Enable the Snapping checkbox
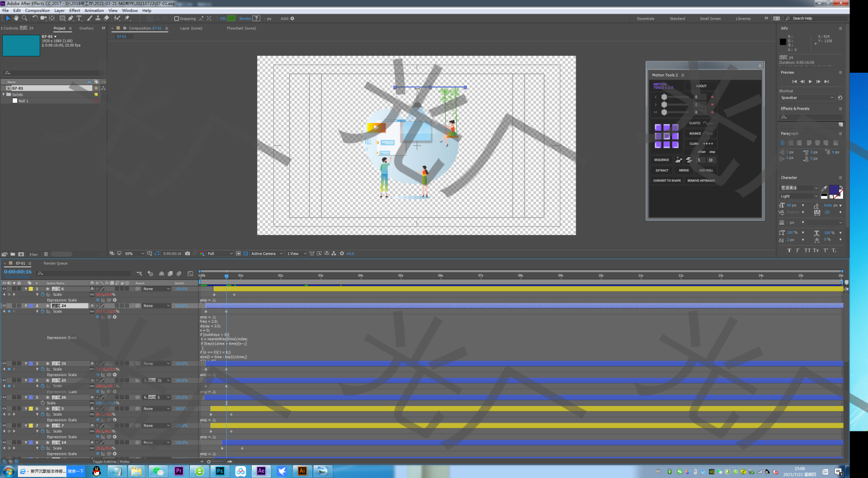Image resolution: width=868 pixels, height=478 pixels. (x=176, y=18)
